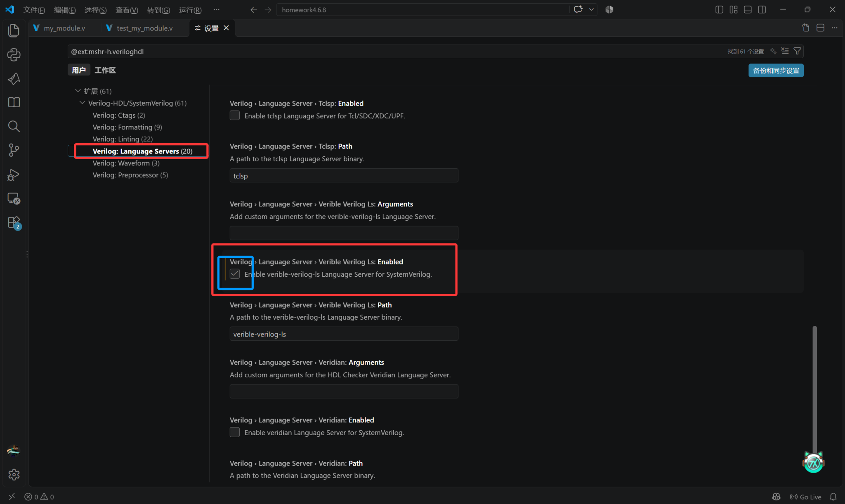845x504 pixels.
Task: Toggle the primary sidebar layout icon
Action: 719,9
